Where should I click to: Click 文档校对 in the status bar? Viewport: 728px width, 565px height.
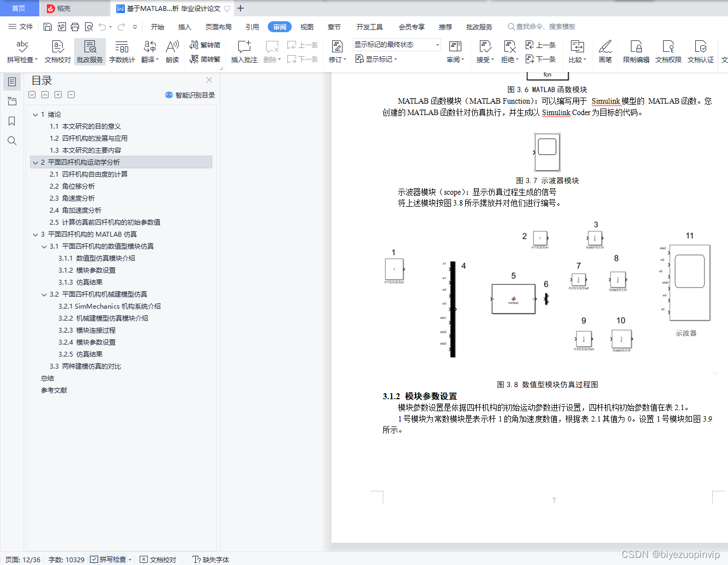[x=158, y=560]
